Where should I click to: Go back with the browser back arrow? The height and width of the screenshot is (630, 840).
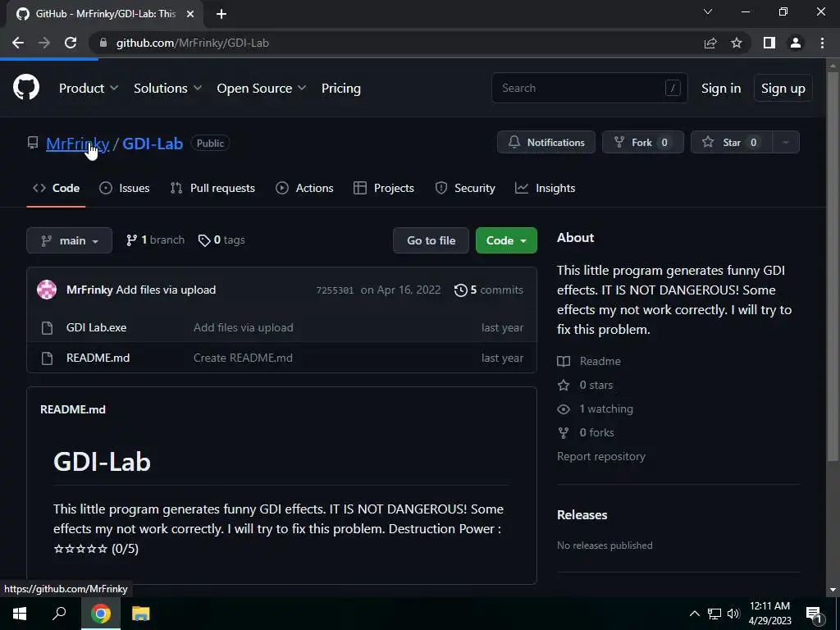[18, 43]
